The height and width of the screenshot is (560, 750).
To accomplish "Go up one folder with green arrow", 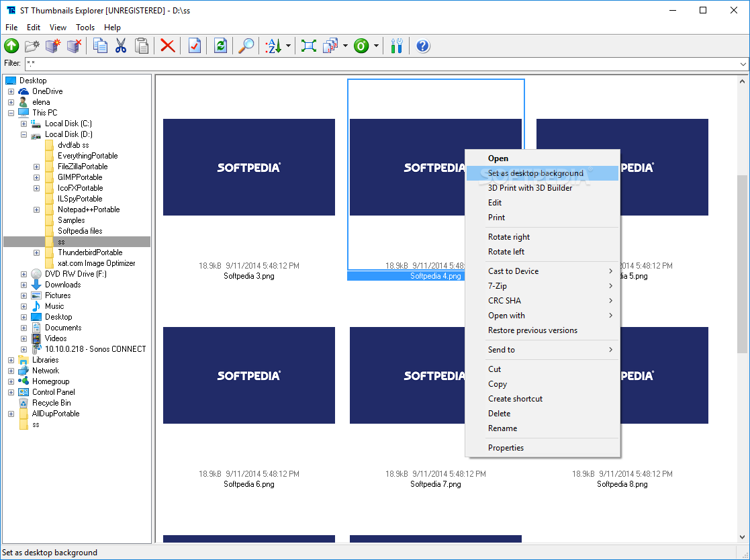I will tap(11, 46).
